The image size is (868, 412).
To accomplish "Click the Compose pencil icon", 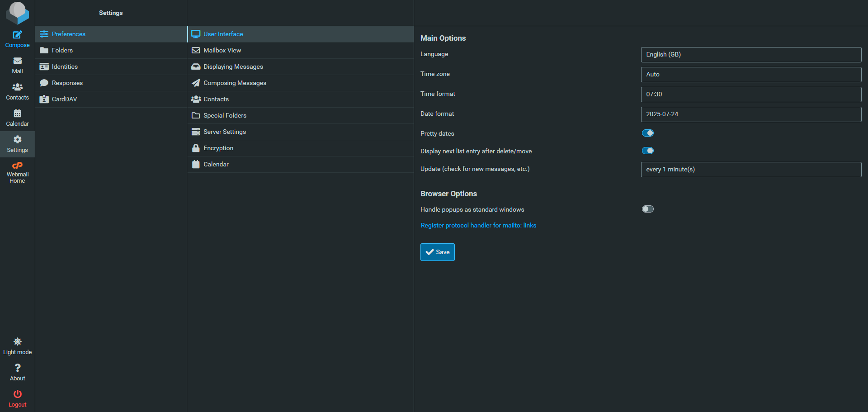I will click(x=17, y=35).
